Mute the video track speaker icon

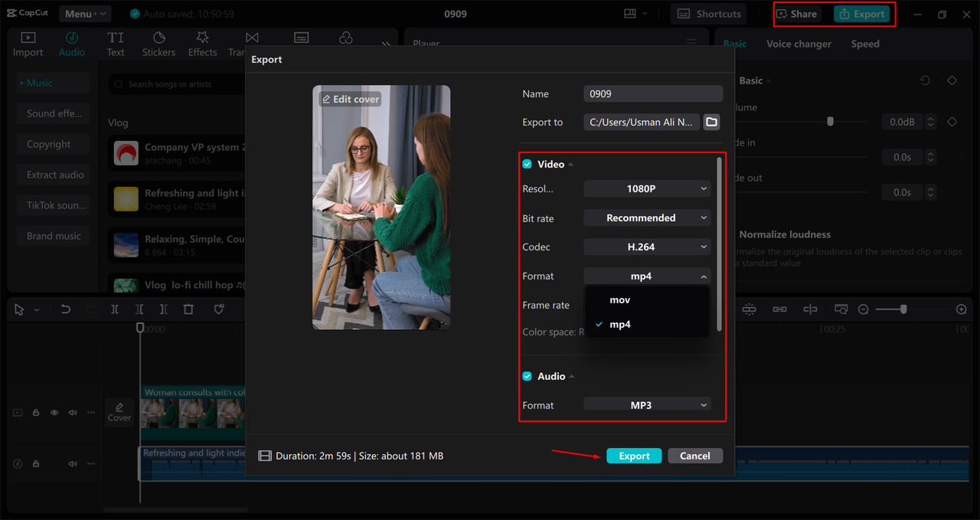coord(73,412)
